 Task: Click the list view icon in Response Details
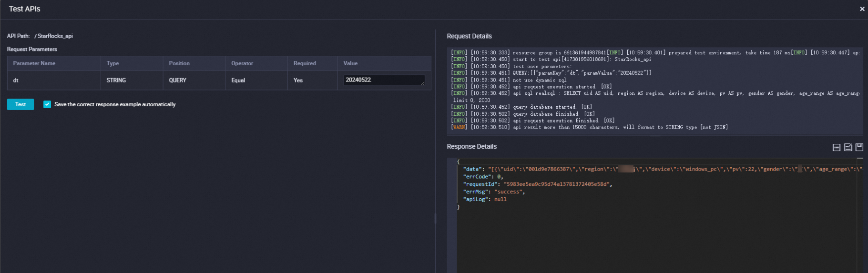point(836,147)
